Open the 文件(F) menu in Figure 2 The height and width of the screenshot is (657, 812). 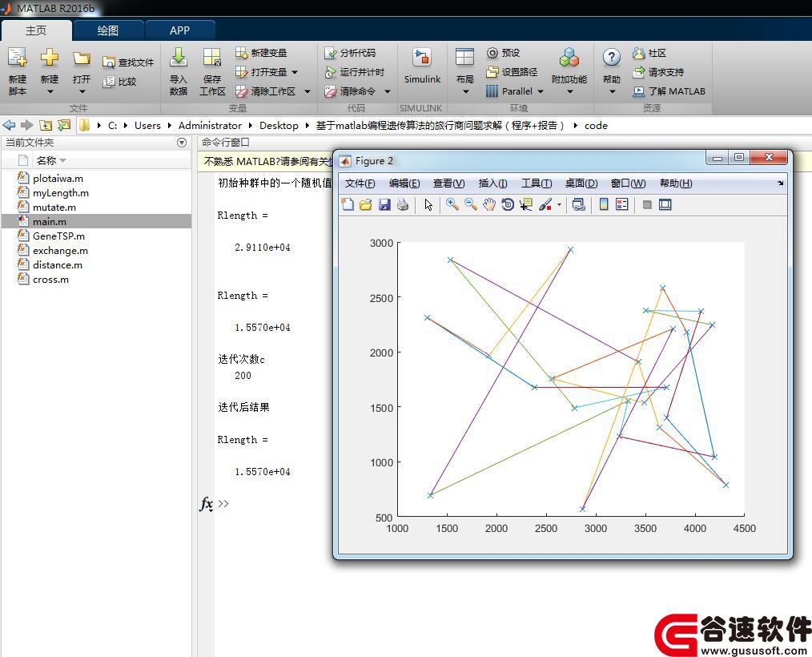tap(360, 183)
